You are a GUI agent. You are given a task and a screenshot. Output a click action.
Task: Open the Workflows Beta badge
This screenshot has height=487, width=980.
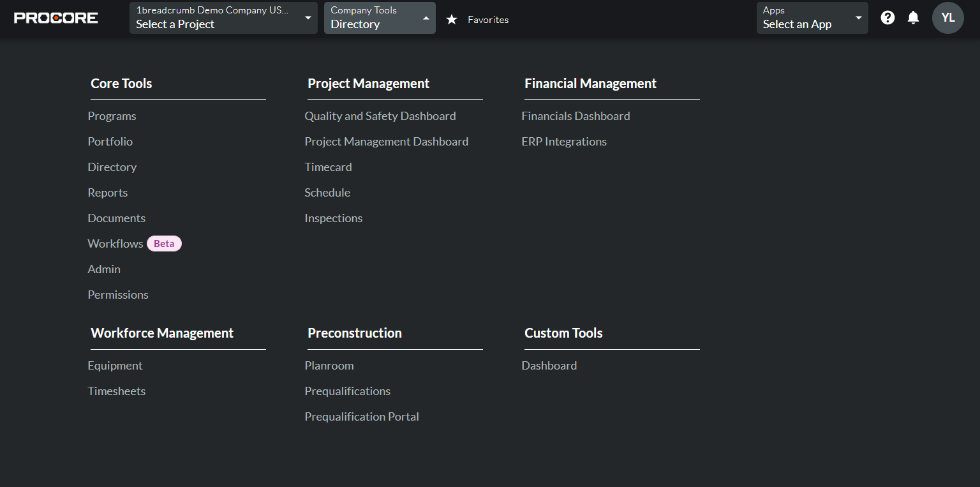164,243
